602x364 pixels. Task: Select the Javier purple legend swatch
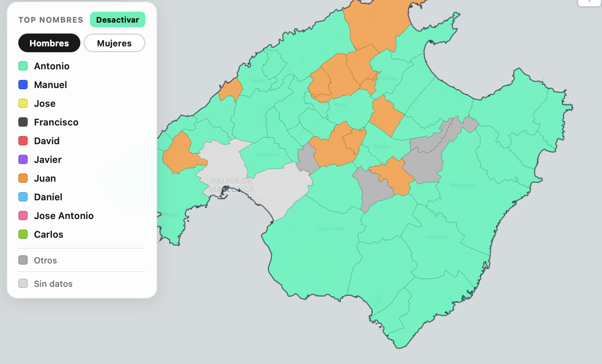(23, 160)
